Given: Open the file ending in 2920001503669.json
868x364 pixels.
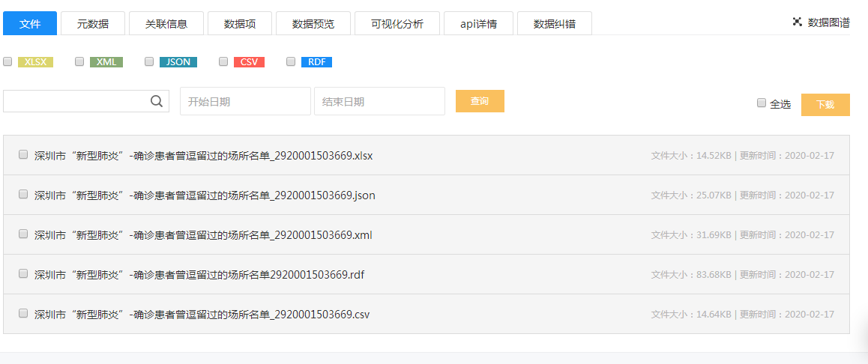Looking at the screenshot, I should coord(205,195).
